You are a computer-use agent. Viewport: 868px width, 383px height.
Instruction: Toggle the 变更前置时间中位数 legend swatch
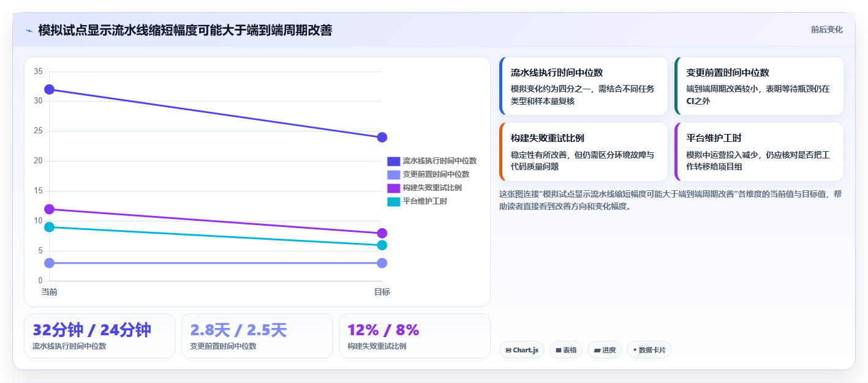(x=394, y=174)
